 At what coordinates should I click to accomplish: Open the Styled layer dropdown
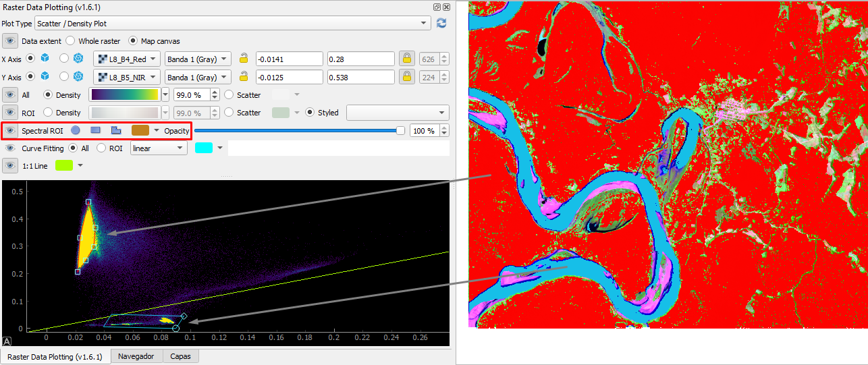coord(398,113)
